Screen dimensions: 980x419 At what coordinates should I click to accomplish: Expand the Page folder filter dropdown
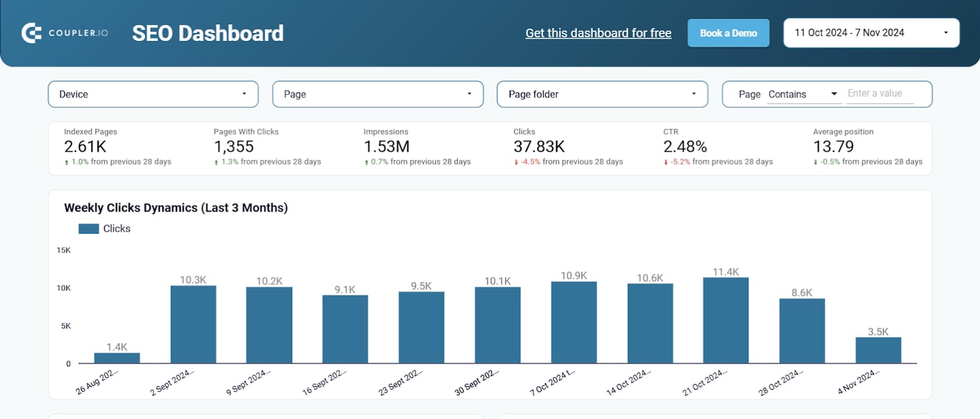point(602,94)
